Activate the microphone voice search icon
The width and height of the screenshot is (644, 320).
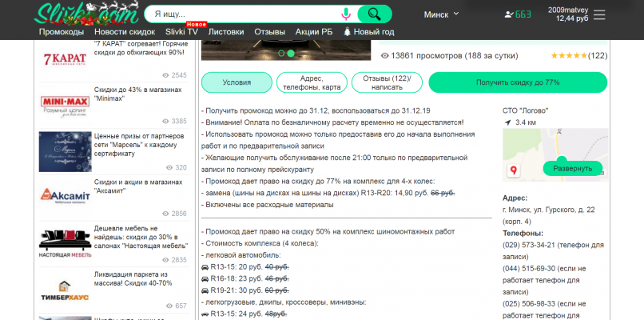click(x=346, y=14)
